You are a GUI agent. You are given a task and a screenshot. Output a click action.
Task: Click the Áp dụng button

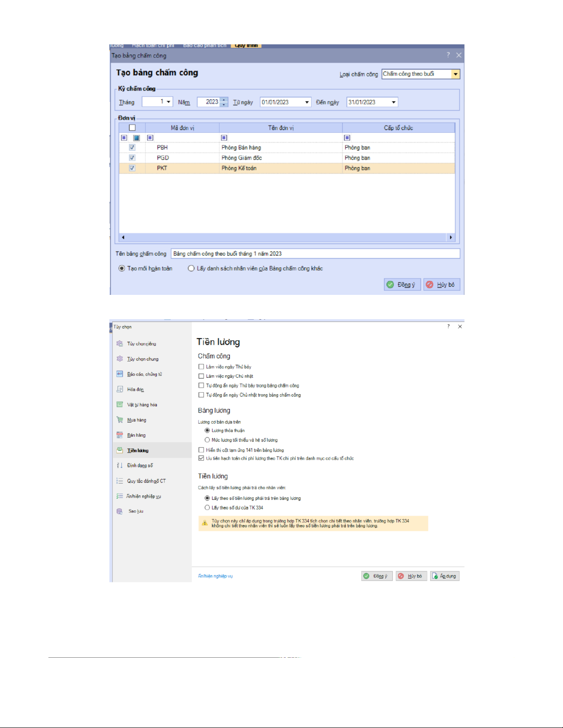click(x=444, y=576)
